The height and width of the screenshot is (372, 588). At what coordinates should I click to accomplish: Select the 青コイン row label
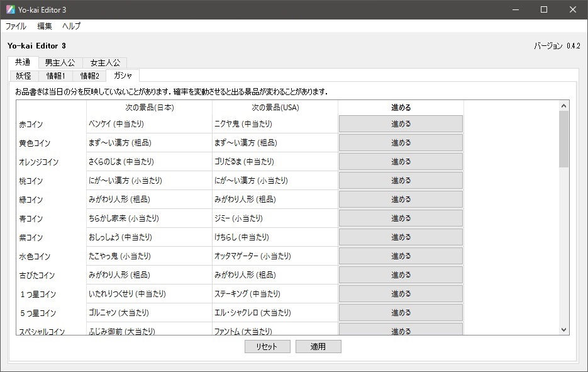click(x=31, y=218)
